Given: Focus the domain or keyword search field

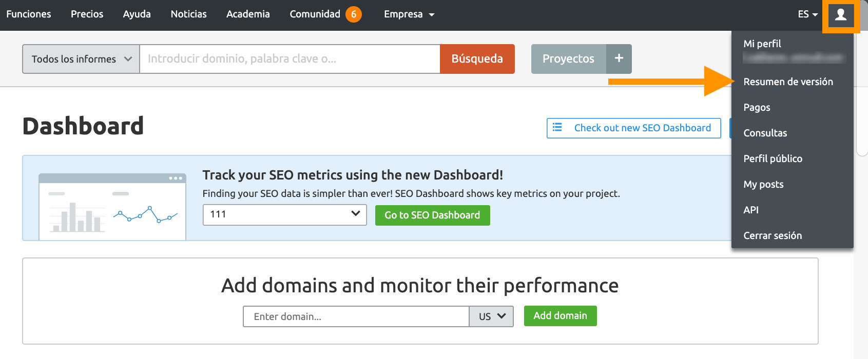Looking at the screenshot, I should click(290, 59).
